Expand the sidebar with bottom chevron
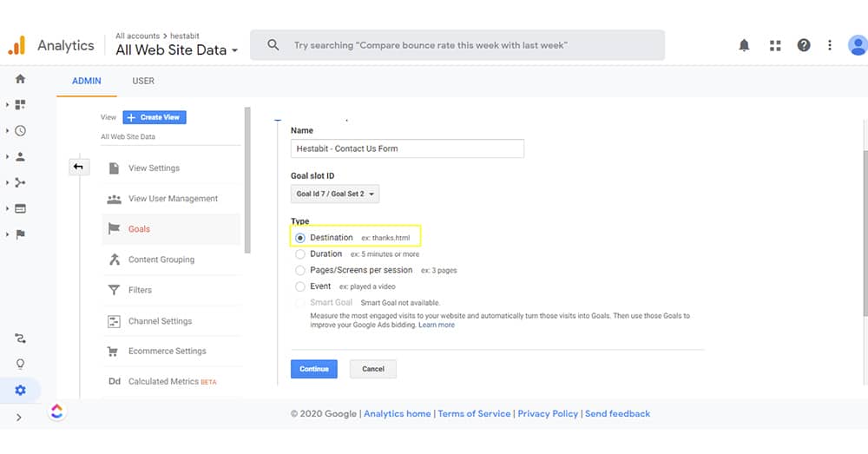The image size is (868, 454). [x=19, y=418]
